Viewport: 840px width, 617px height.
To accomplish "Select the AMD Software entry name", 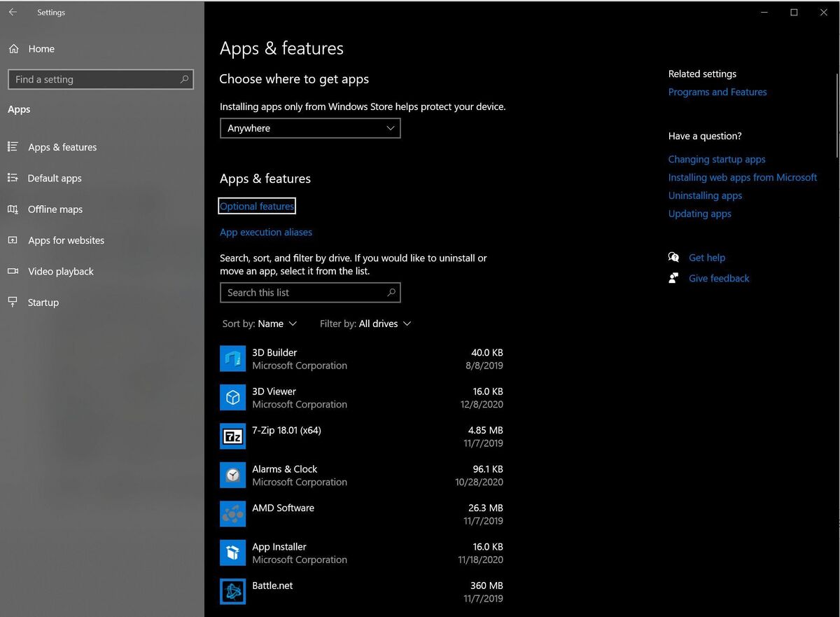I will [283, 508].
